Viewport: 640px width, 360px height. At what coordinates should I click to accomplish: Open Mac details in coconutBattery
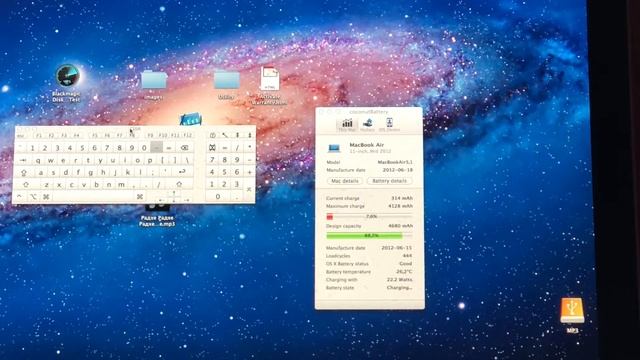tap(345, 181)
